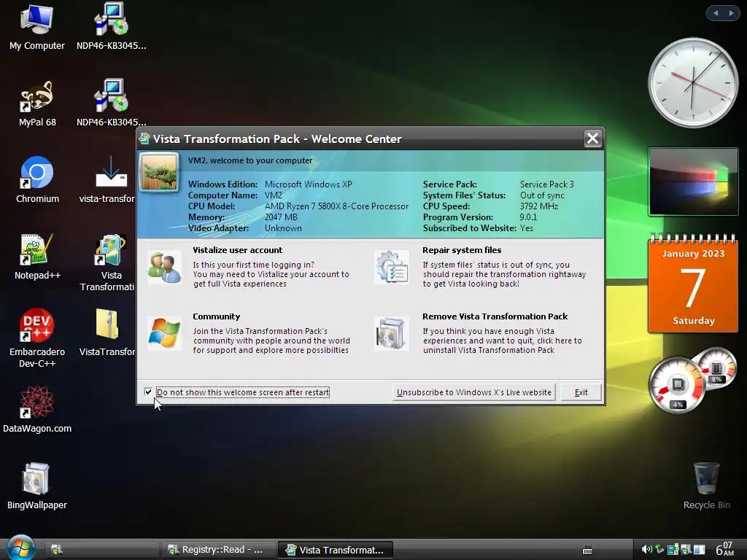Close the Welcome Center window

coord(592,139)
